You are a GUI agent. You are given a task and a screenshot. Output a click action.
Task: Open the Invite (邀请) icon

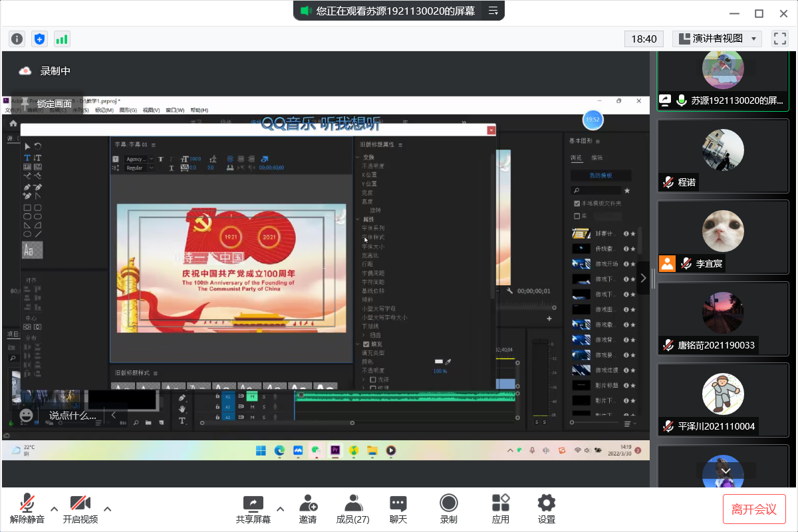(308, 509)
